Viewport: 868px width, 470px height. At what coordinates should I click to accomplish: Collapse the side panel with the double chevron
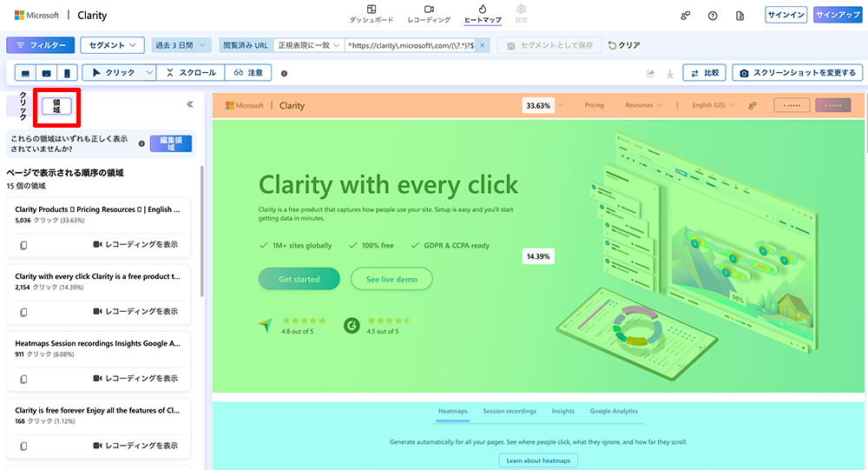190,104
